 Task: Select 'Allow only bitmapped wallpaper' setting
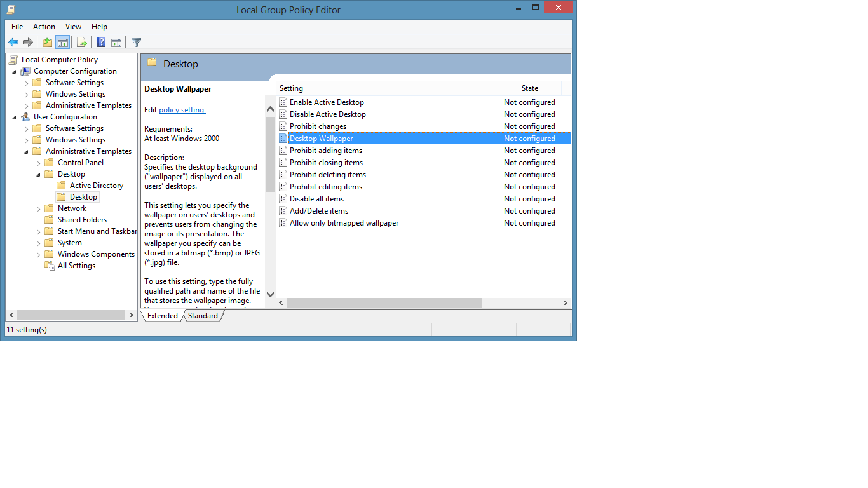click(344, 223)
